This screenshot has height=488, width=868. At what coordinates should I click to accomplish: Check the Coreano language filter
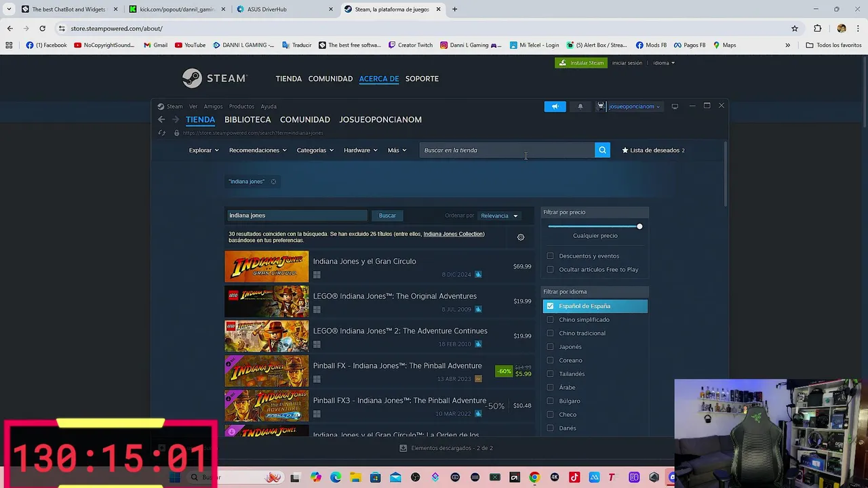coord(550,361)
